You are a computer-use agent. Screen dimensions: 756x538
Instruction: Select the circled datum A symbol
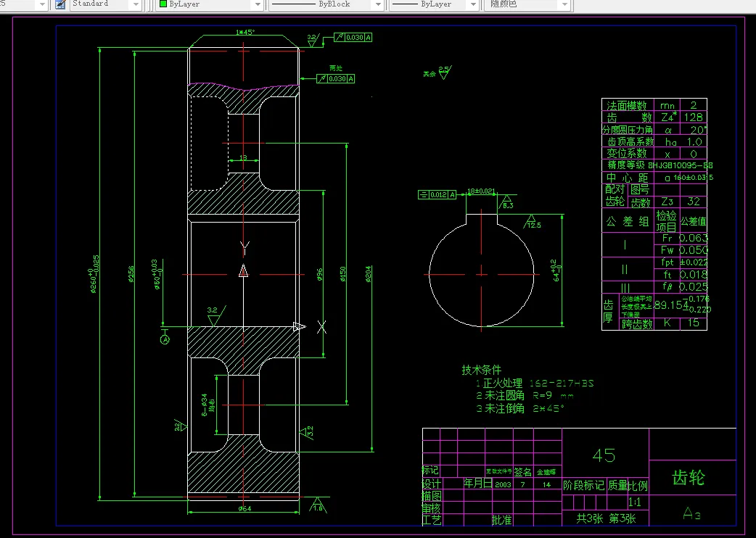(x=165, y=339)
